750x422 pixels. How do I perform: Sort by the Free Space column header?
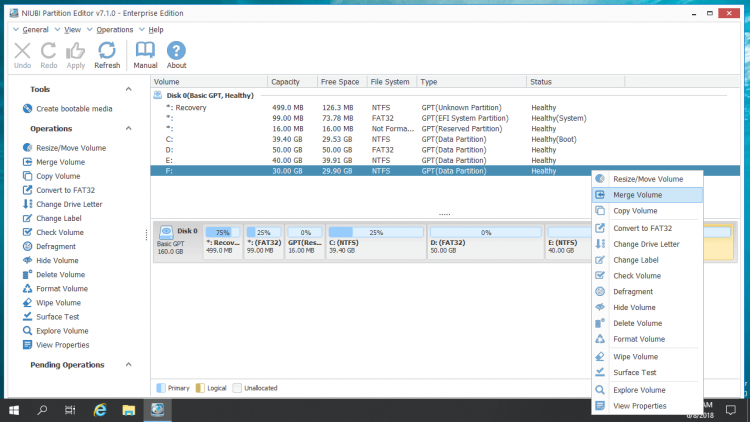tap(342, 82)
